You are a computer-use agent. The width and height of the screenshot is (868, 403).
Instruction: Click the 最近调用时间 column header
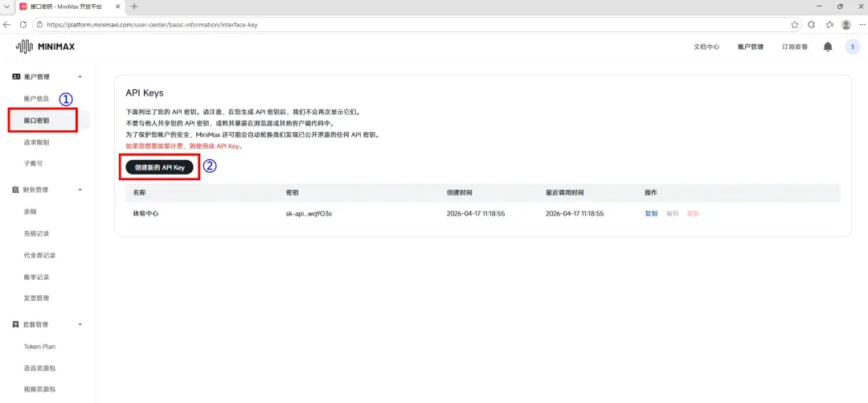click(x=565, y=192)
